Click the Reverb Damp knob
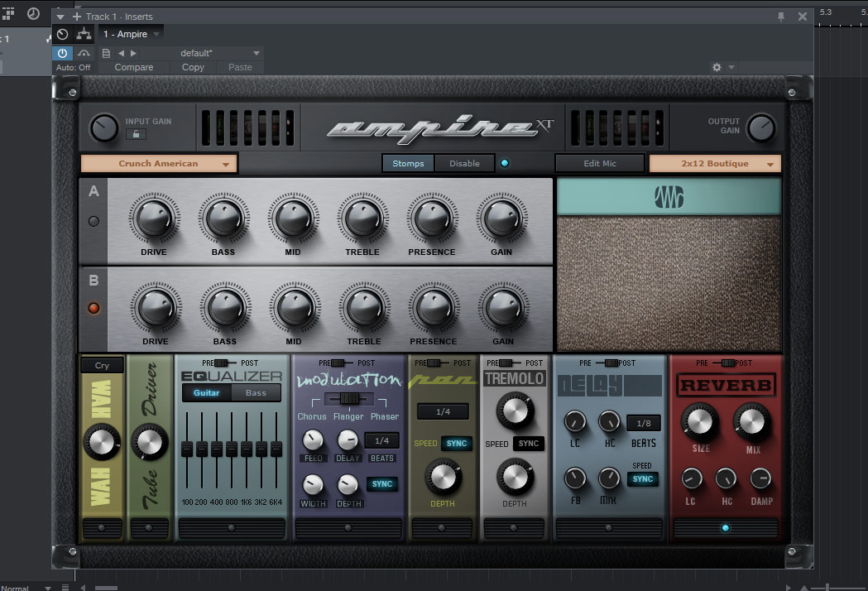 761,478
